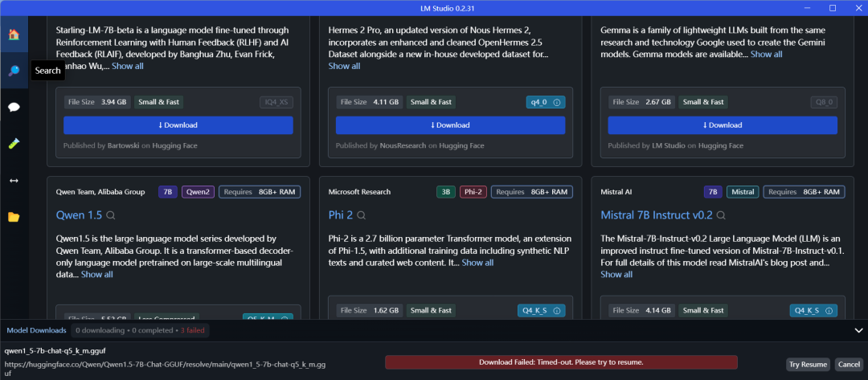
Task: Minimize the LM Studio window
Action: tap(809, 8)
